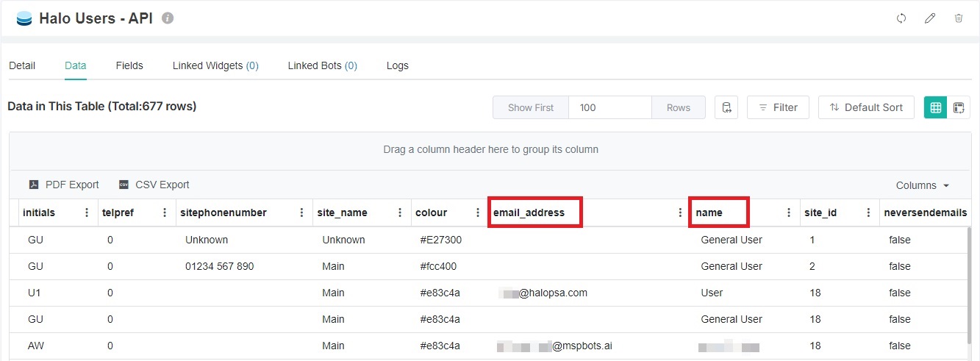The height and width of the screenshot is (361, 980).
Task: Click the trash delete icon
Action: click(x=959, y=18)
